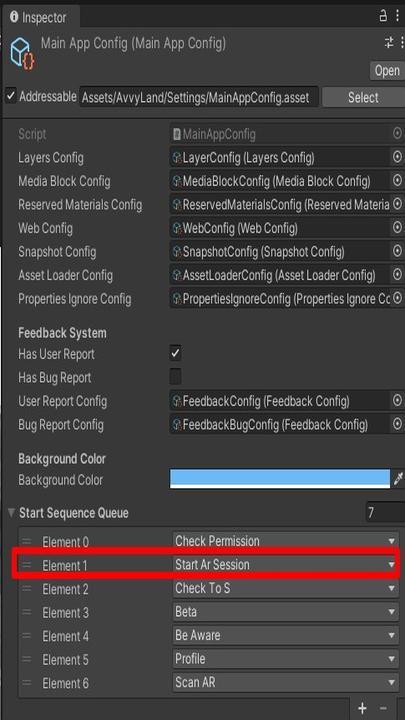Click object picker for Snapshot Config field
This screenshot has height=720, width=405.
(x=398, y=251)
